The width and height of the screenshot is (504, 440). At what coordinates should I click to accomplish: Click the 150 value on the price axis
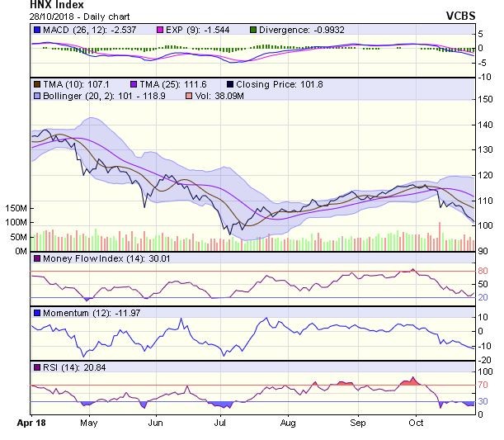[x=487, y=98]
